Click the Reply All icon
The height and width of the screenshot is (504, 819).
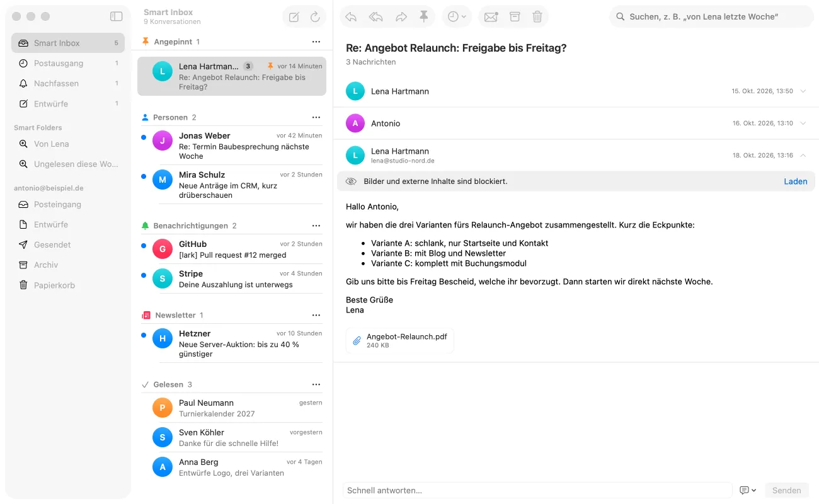pyautogui.click(x=376, y=17)
